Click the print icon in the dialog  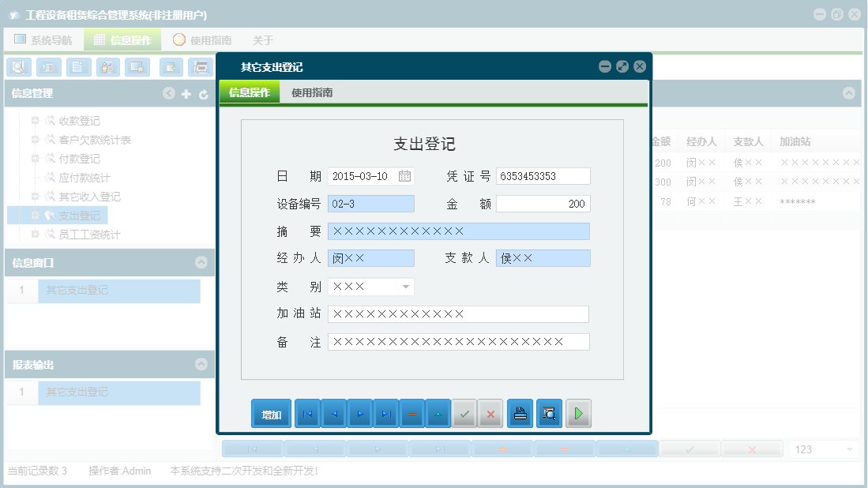520,413
